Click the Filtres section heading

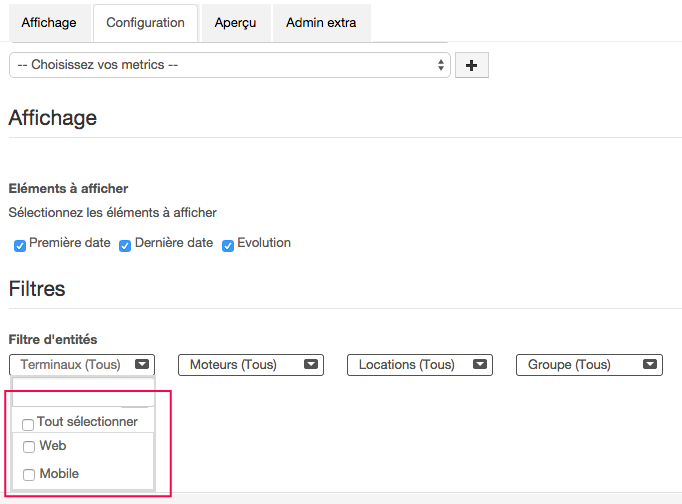pyautogui.click(x=37, y=289)
